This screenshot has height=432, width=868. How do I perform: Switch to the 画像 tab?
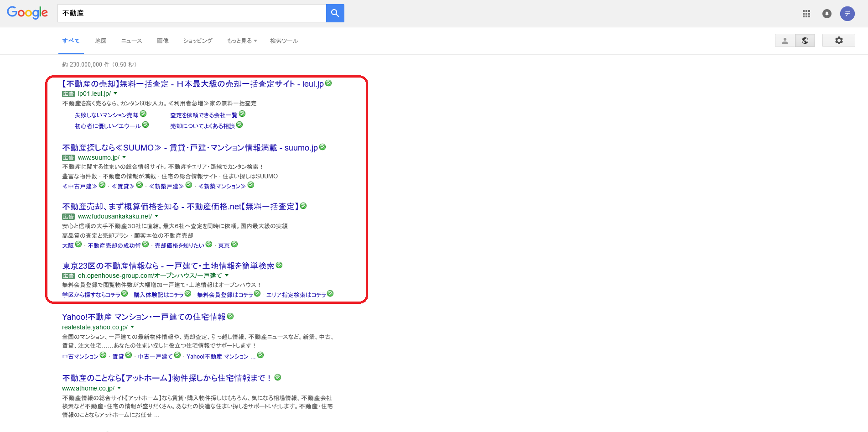click(163, 41)
